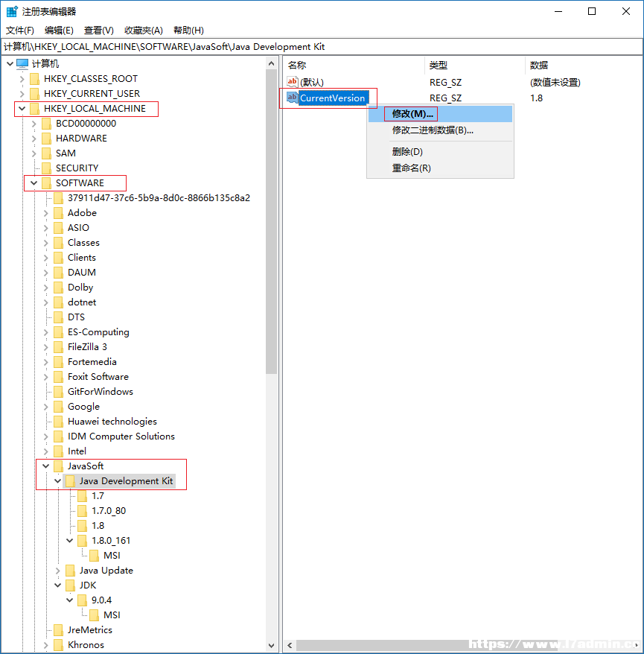
Task: Click the SOFTWARE folder icon
Action: click(x=47, y=183)
